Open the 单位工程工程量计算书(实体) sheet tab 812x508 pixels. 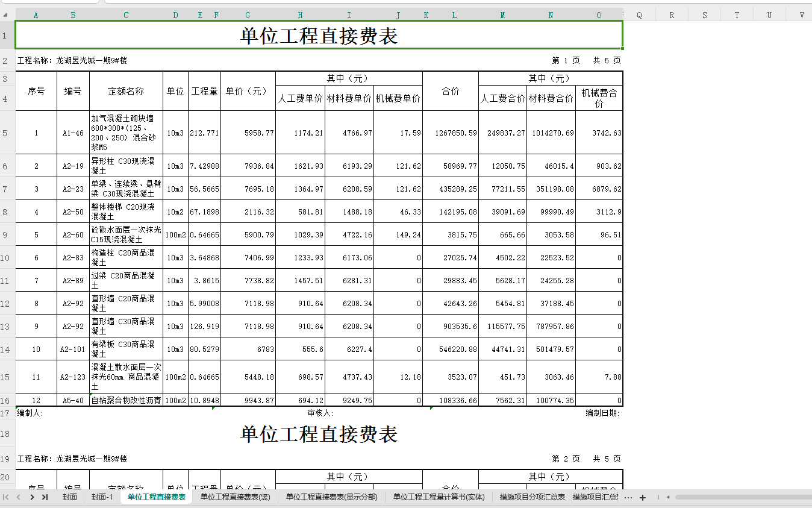point(439,497)
